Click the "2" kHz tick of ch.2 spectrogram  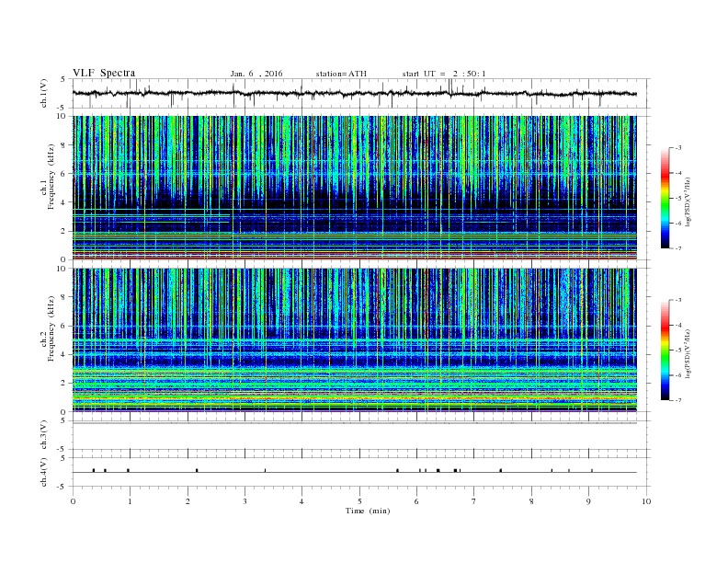click(64, 384)
